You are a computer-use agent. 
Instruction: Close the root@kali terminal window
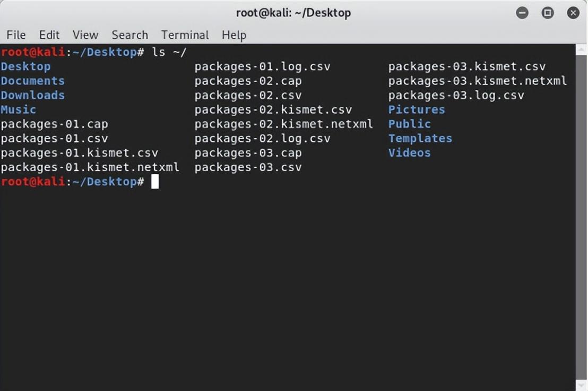573,13
